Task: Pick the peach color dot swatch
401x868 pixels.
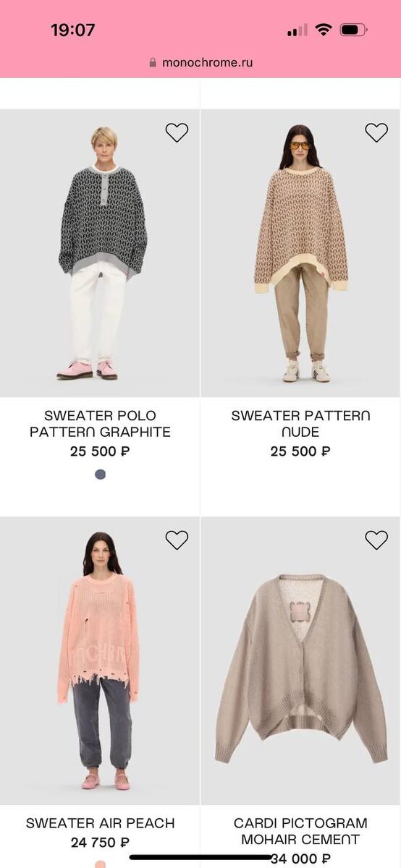Action: (101, 864)
